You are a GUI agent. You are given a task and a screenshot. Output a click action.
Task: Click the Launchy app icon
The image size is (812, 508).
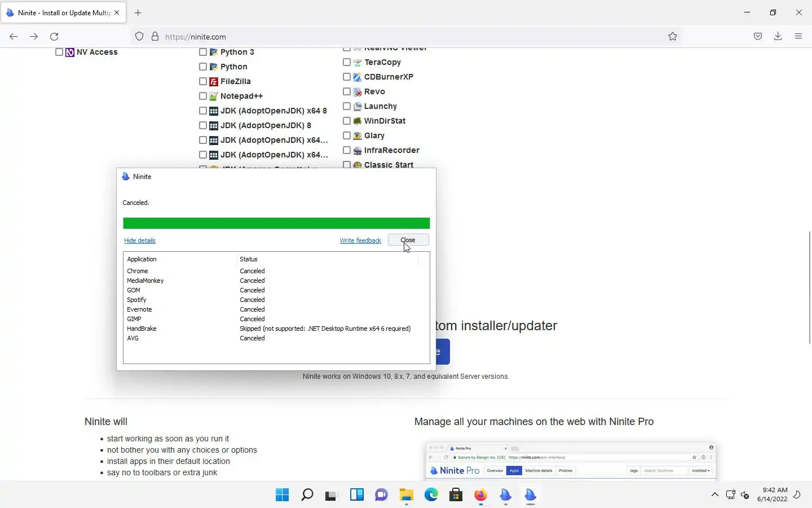[358, 106]
